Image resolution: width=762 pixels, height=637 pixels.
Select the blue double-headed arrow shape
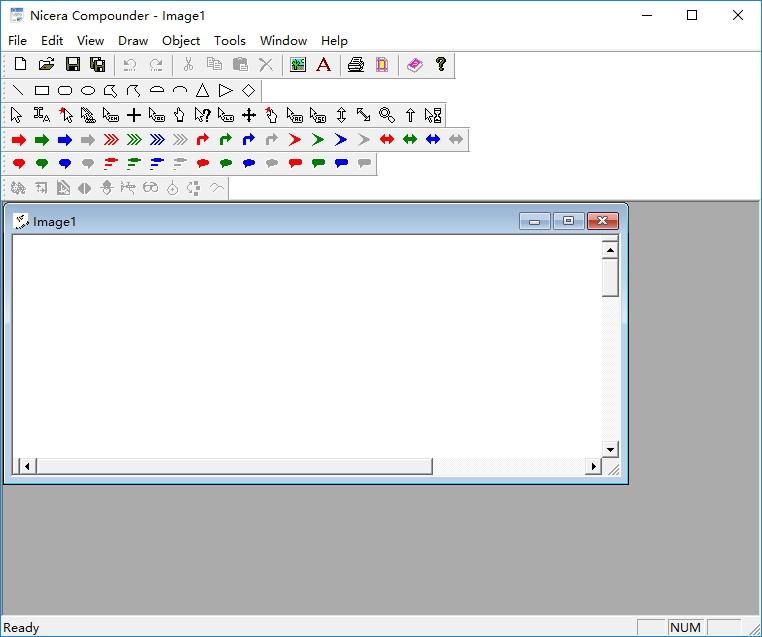tap(433, 140)
